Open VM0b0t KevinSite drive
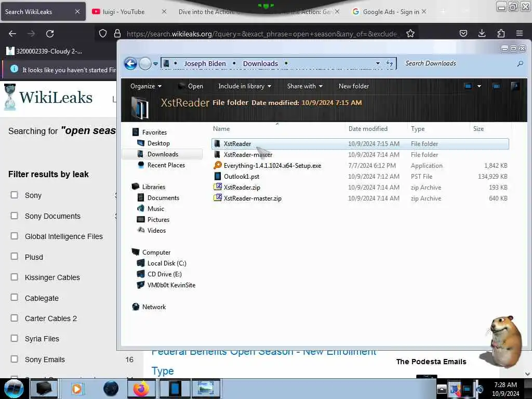The image size is (532, 399). pyautogui.click(x=171, y=285)
